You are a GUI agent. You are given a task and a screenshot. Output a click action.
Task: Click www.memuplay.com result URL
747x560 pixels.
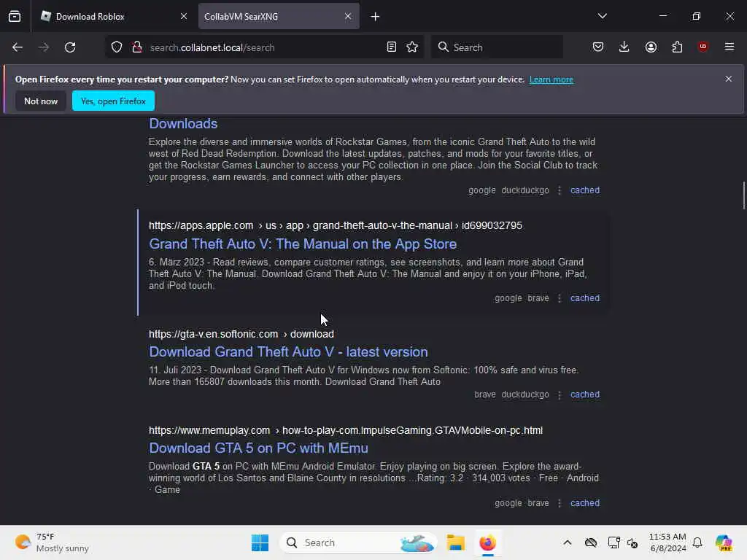pyautogui.click(x=345, y=430)
